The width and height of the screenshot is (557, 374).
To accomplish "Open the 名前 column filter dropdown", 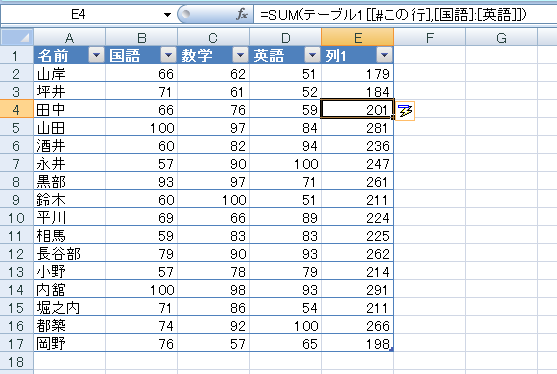I will [x=96, y=55].
